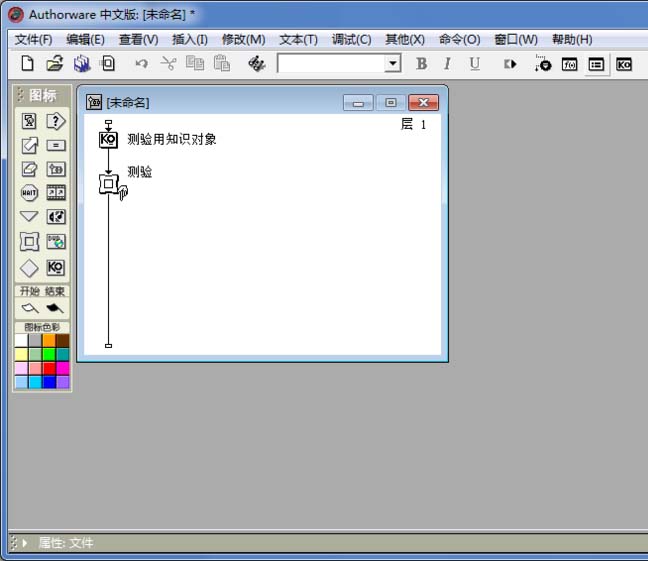Click the Import toolbar icon
648x561 pixels.
[x=108, y=64]
